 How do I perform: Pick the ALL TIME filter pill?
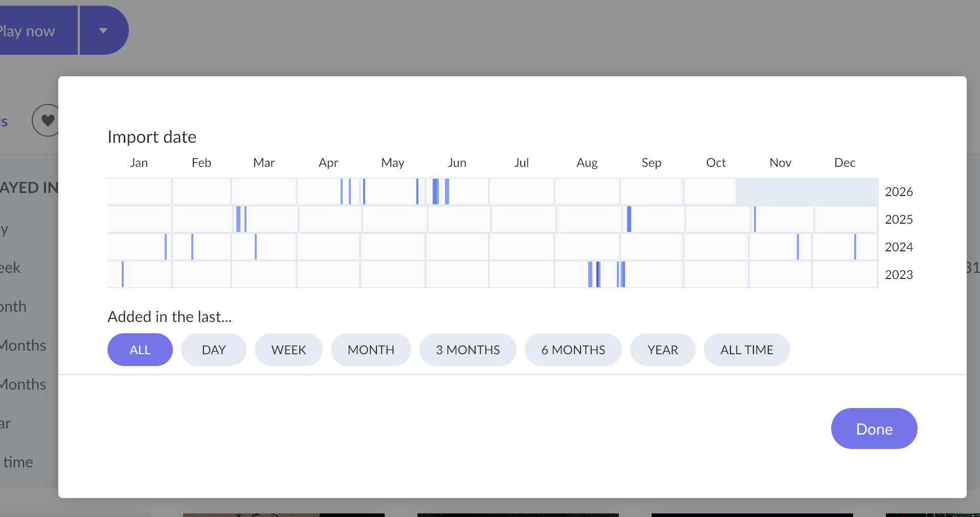point(747,350)
